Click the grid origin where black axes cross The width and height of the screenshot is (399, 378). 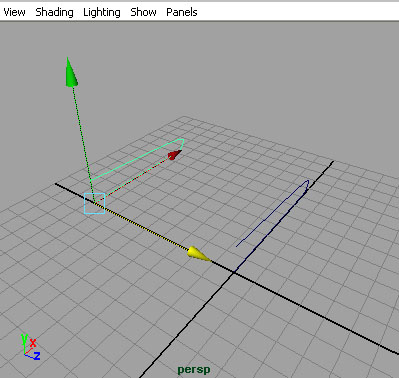coord(234,272)
